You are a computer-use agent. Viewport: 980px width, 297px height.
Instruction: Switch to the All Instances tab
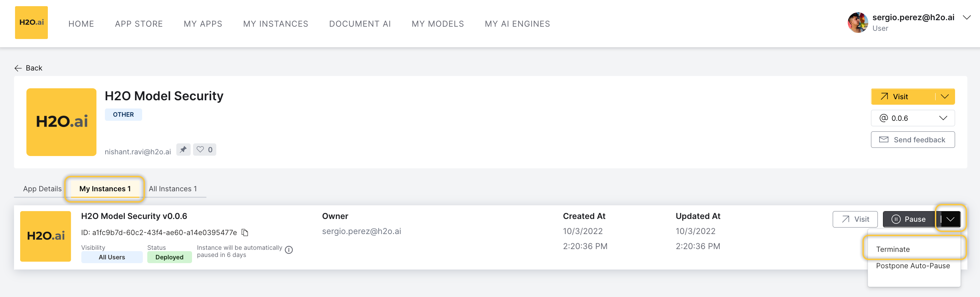click(173, 189)
